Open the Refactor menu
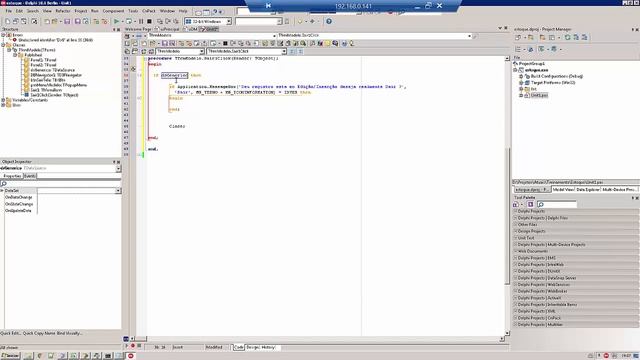Viewport: 640px width, 360px height. tap(62, 11)
